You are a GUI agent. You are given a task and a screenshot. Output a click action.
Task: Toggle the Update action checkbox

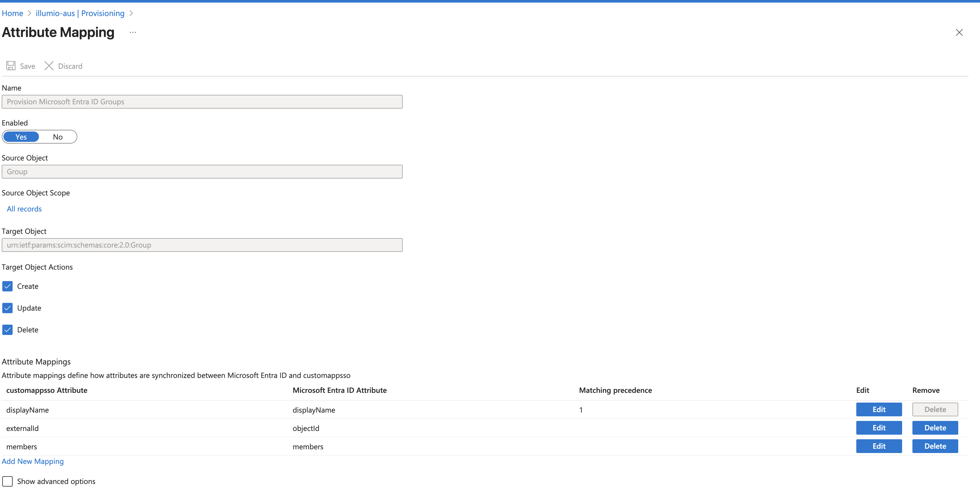pos(8,308)
